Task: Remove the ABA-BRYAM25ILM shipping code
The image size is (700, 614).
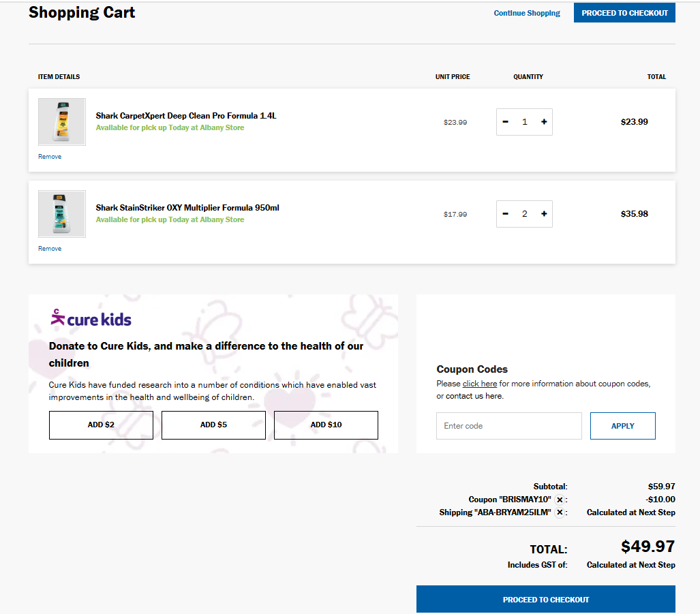Action: (x=560, y=512)
